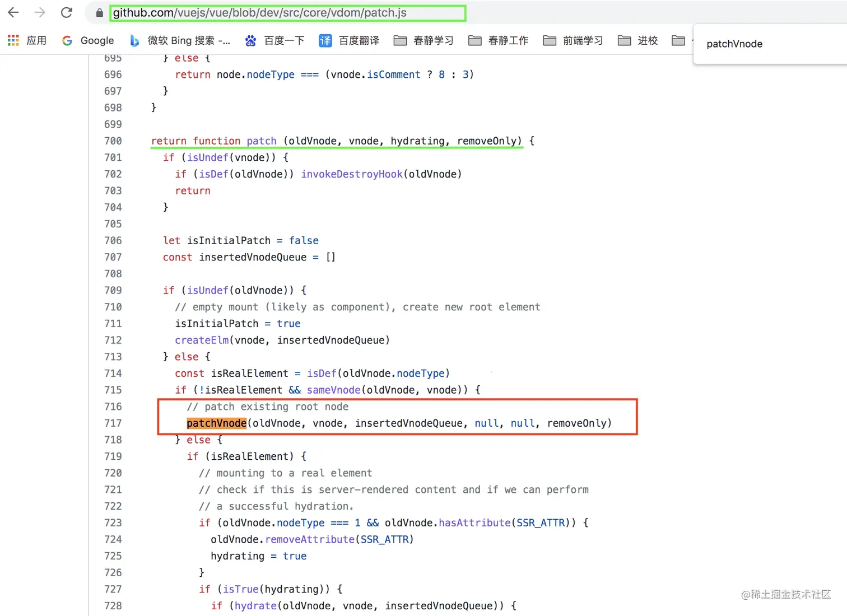Click the isComment property on line 696
Screen dimensions: 847x616
tap(393, 75)
